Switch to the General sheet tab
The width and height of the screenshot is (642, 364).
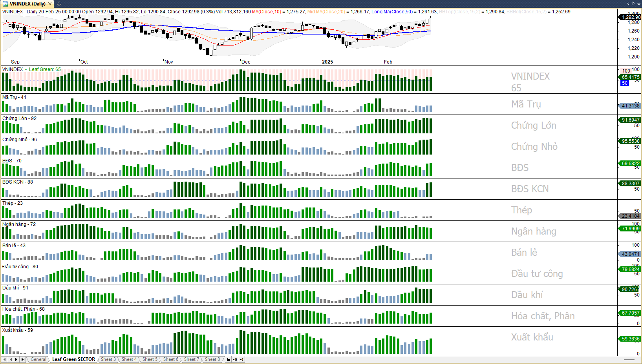pyautogui.click(x=38, y=359)
